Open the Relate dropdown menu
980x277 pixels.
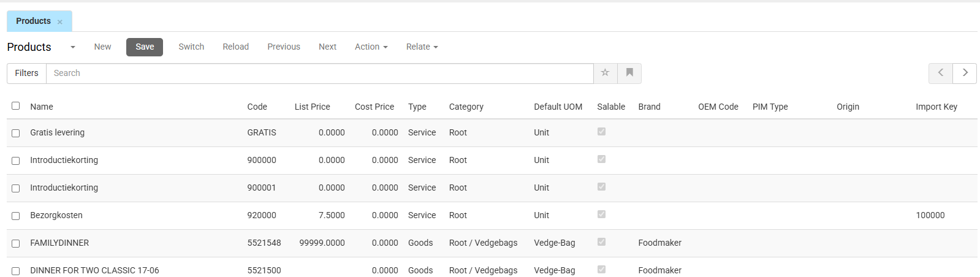(x=422, y=47)
